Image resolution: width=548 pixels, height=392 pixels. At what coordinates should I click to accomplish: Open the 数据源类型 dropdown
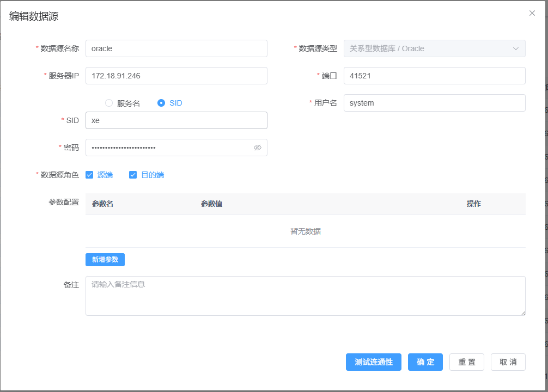tap(434, 48)
